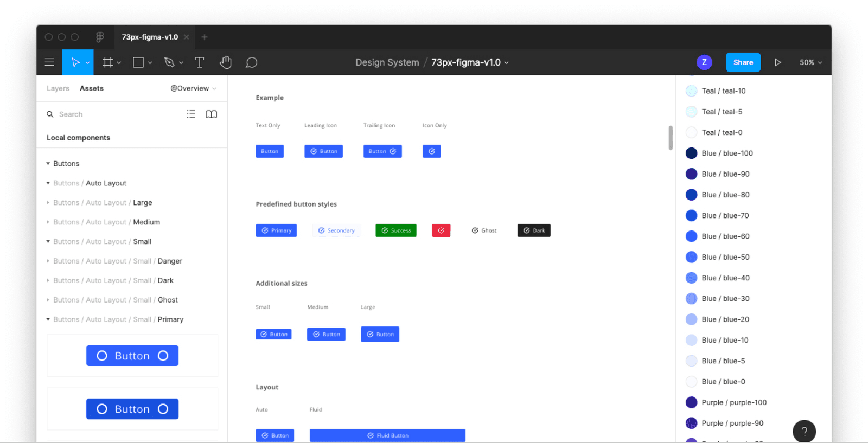Select the Frame tool

108,62
